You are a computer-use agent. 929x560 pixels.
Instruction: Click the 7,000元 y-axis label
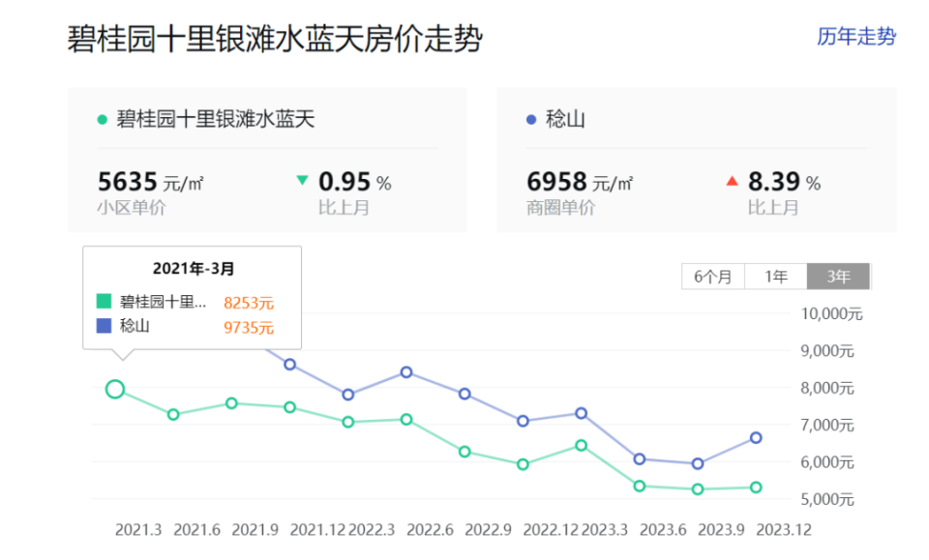(827, 425)
